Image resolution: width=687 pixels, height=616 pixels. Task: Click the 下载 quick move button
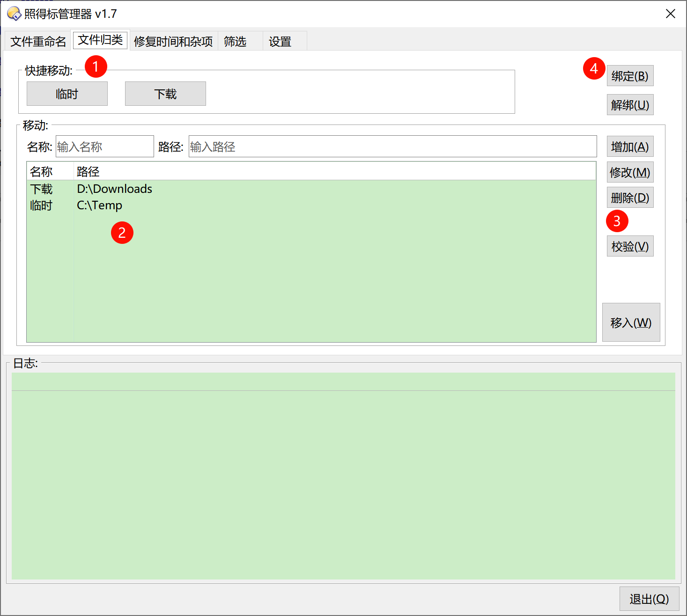165,94
